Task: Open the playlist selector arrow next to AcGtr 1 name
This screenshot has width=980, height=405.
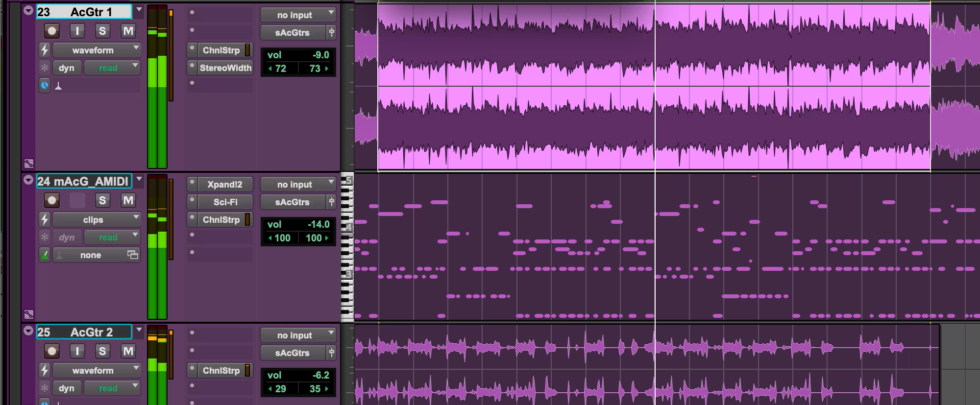Action: [139, 10]
